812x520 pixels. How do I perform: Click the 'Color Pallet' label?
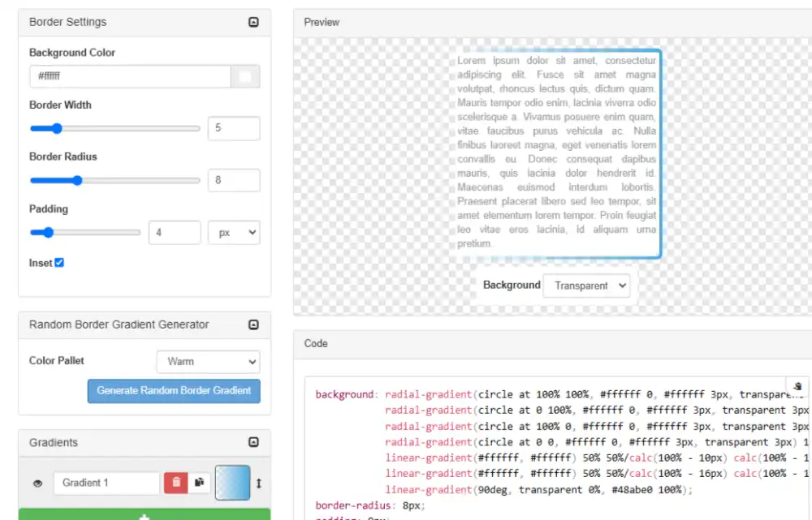pos(57,361)
